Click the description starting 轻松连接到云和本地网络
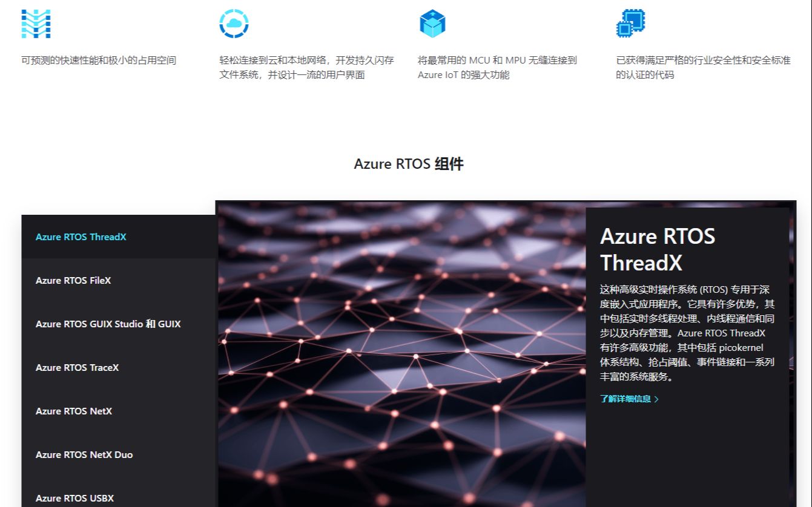This screenshot has width=812, height=507. click(x=306, y=68)
